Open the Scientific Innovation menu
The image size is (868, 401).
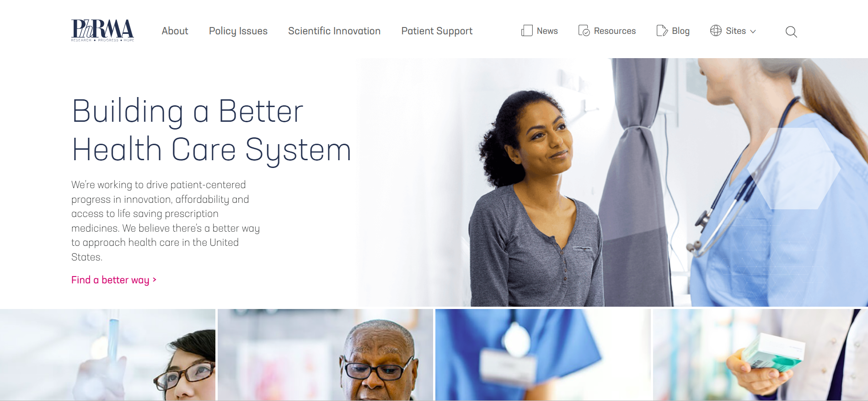click(334, 31)
